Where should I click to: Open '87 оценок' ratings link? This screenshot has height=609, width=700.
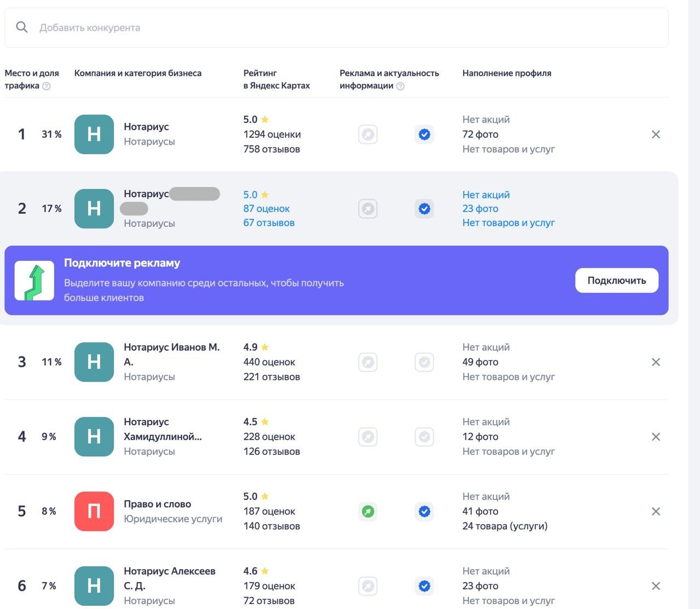[266, 208]
